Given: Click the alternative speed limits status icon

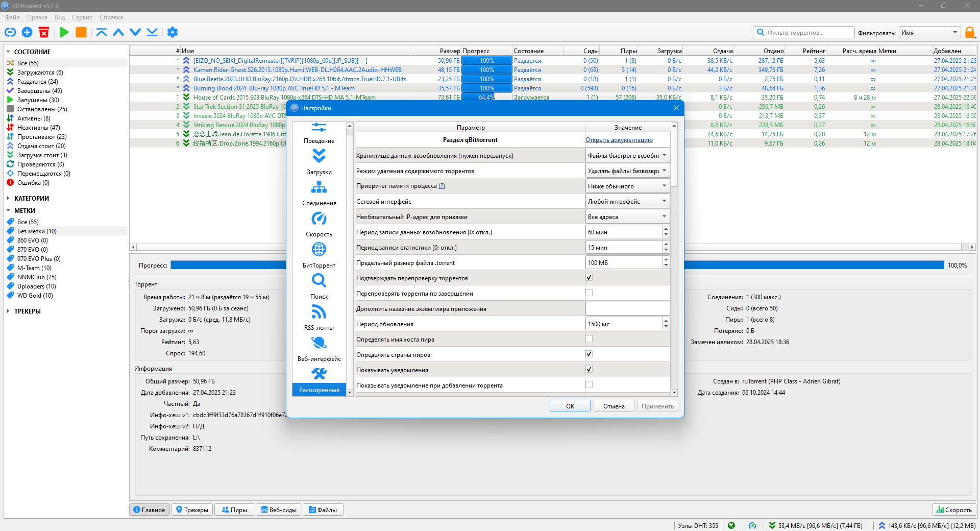Looking at the screenshot, I should click(752, 525).
